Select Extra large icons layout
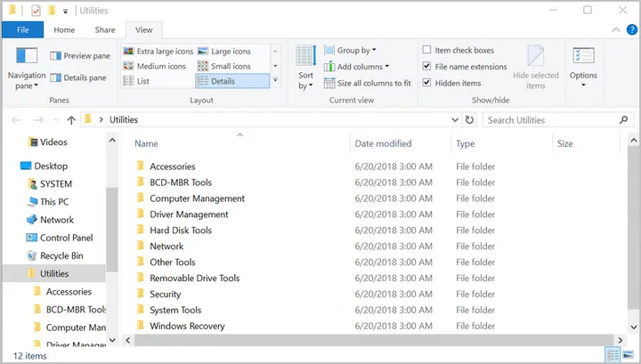 coord(156,52)
